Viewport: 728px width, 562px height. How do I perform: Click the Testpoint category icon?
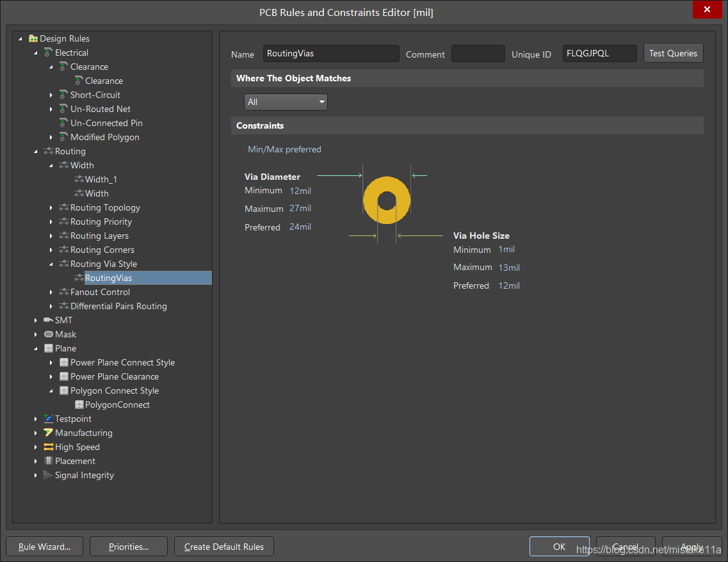click(x=49, y=419)
